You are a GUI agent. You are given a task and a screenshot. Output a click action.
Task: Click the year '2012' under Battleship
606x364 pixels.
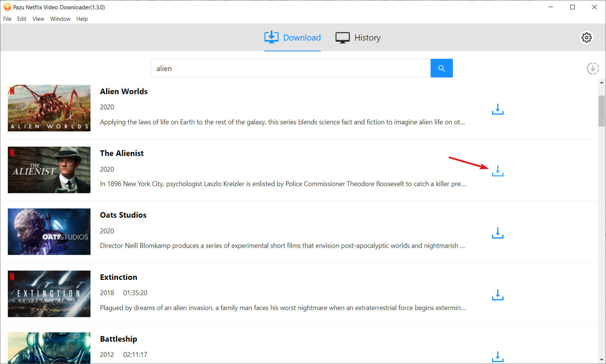coord(107,355)
